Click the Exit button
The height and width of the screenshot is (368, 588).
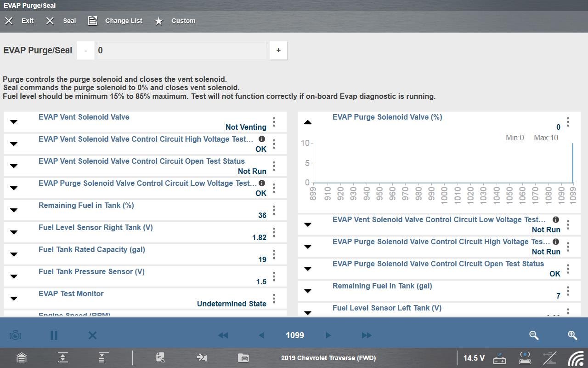19,21
